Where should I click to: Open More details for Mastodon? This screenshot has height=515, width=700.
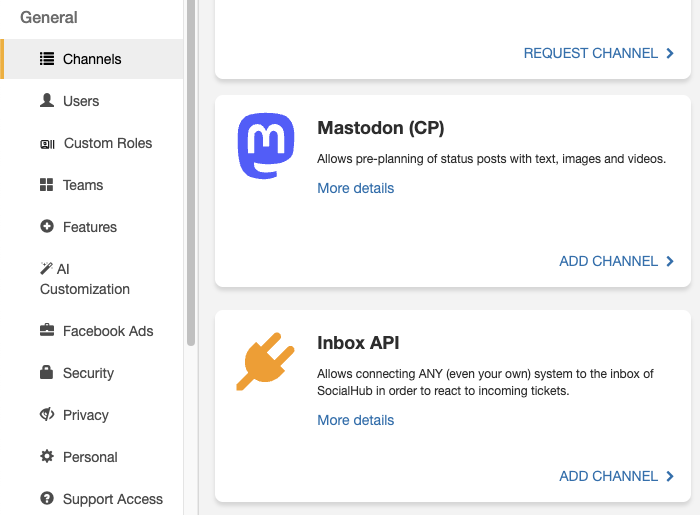[356, 188]
